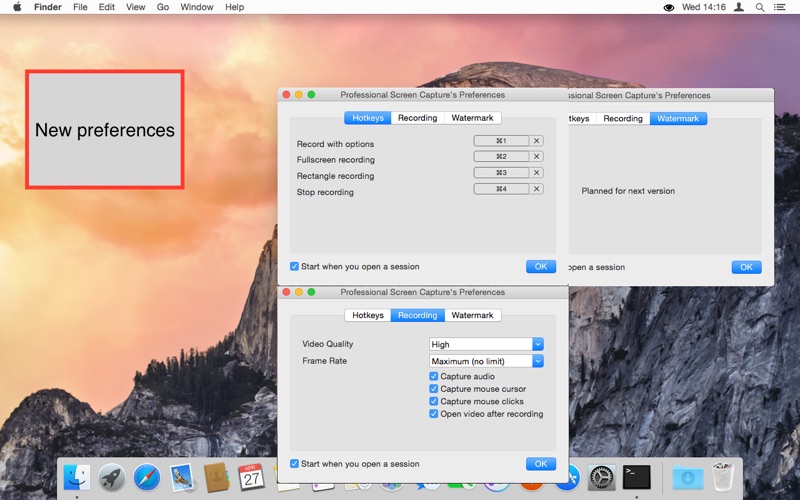The image size is (800, 500).
Task: Click OK in the Video Quality window
Action: click(541, 464)
